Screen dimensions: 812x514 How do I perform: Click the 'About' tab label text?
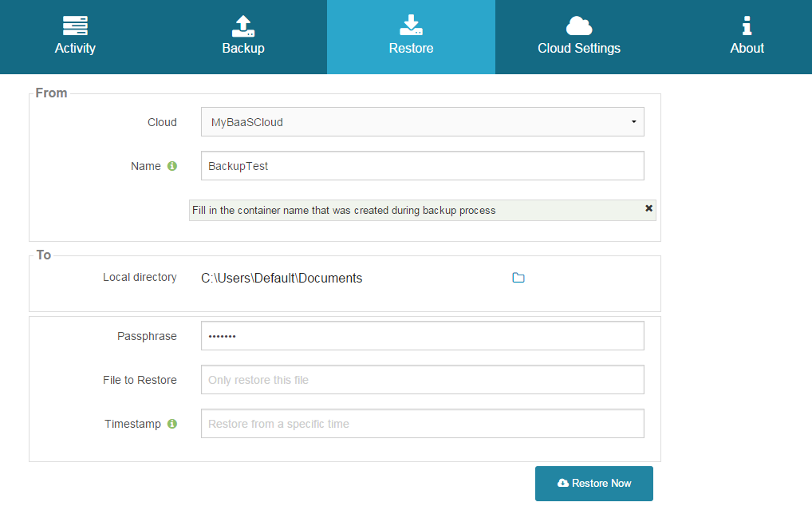pos(747,49)
